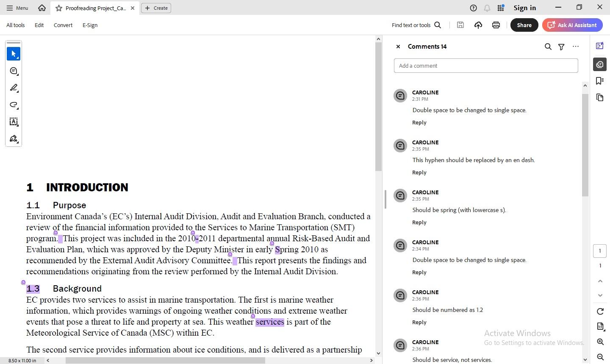Click highlighted capital S in Spring
610x364 pixels.
(277, 250)
